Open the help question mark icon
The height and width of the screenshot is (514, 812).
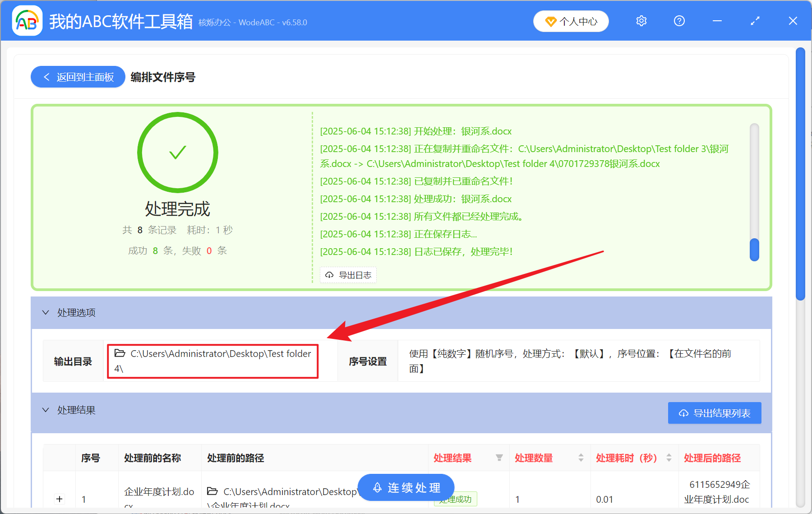pos(679,21)
